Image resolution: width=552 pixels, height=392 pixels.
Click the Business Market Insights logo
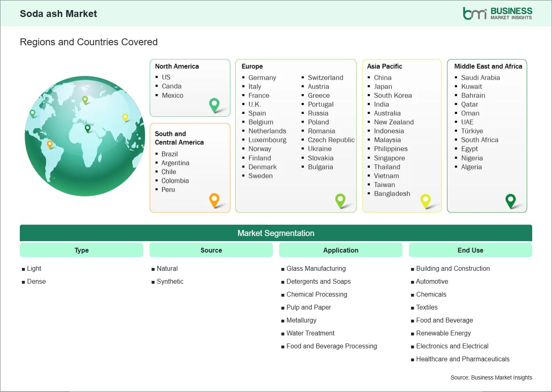[x=497, y=13]
